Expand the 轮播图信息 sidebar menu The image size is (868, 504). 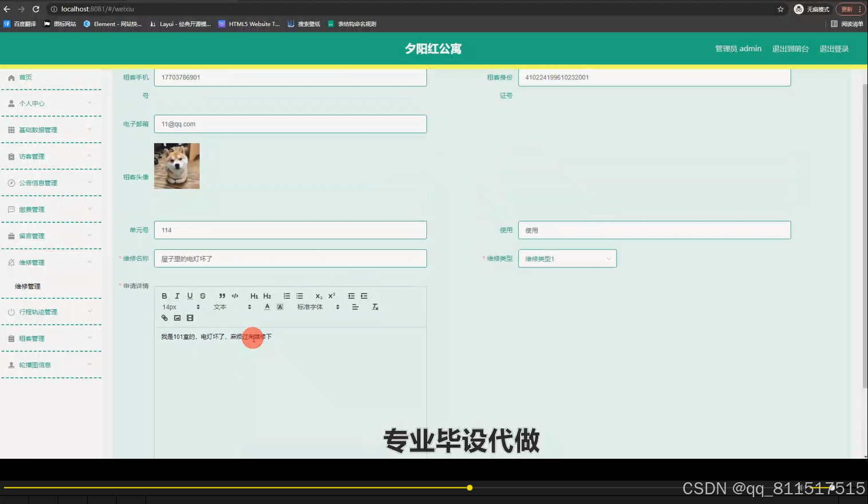[x=51, y=365]
